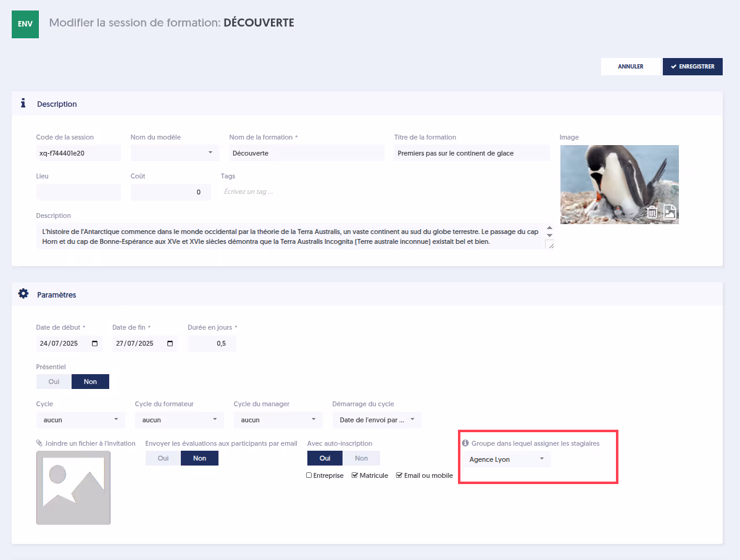The width and height of the screenshot is (740, 560).
Task: Click the ENREGISTRER button
Action: pos(692,67)
